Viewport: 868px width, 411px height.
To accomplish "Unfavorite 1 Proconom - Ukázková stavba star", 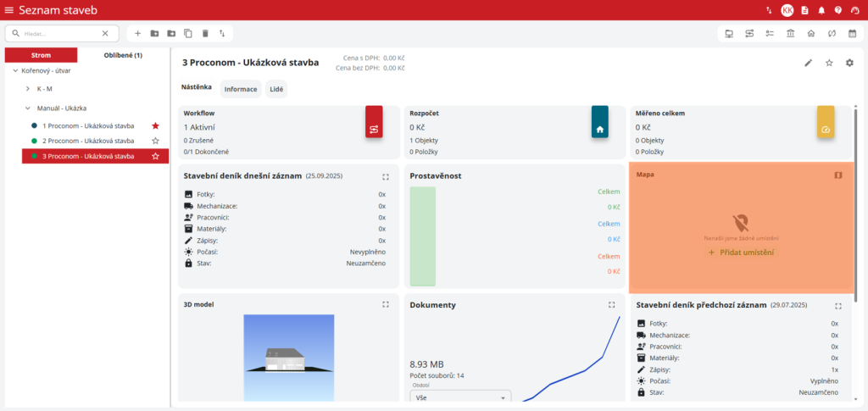I will click(x=155, y=125).
